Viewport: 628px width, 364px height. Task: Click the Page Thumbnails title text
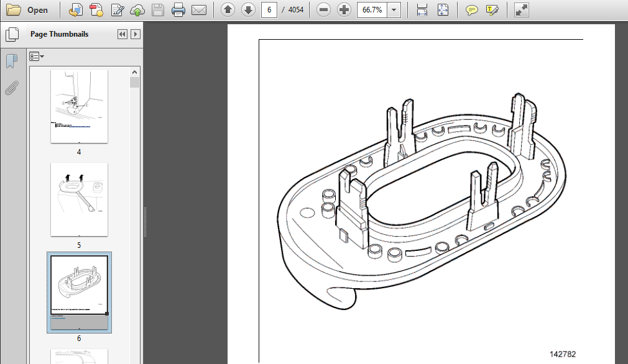coord(59,34)
